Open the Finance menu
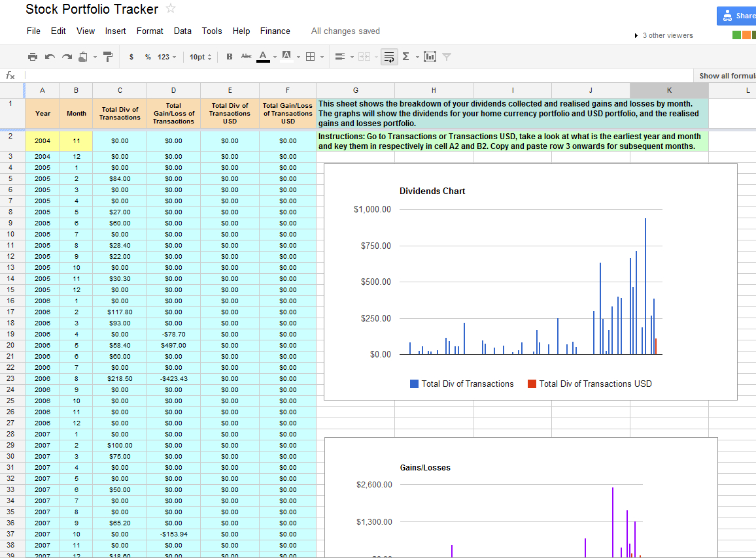This screenshot has width=756, height=558. pos(275,31)
